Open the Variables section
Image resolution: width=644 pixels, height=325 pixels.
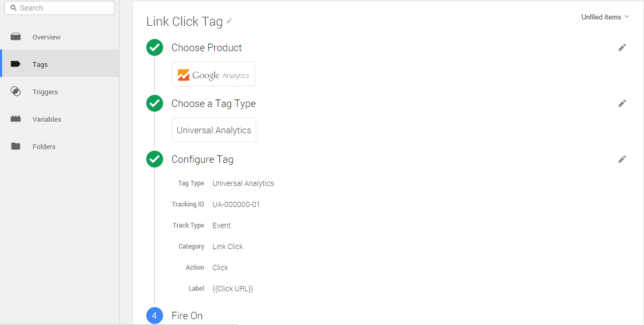pos(47,119)
